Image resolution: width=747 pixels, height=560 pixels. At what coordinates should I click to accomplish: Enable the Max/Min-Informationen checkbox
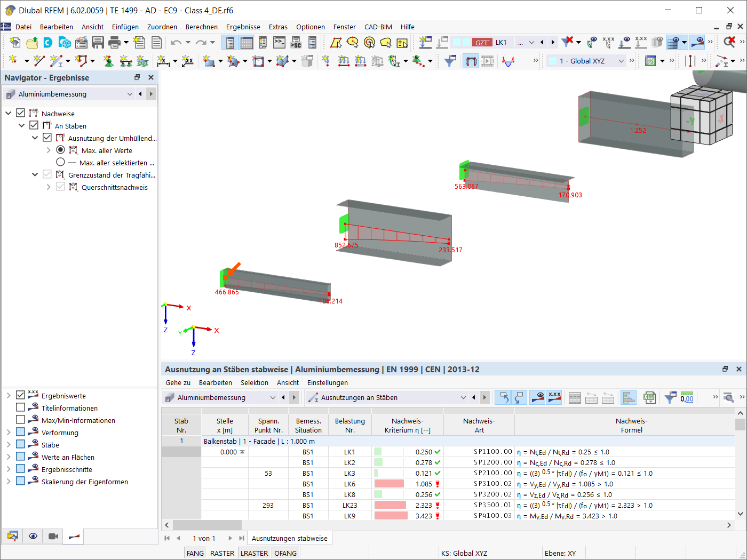(21, 420)
